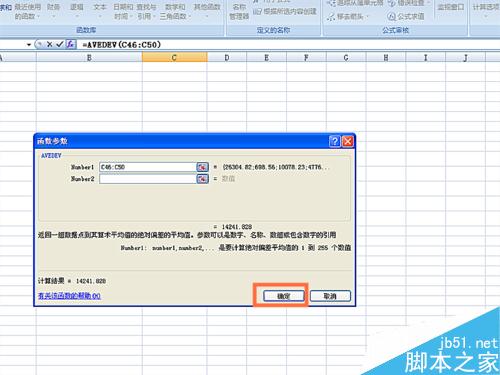This screenshot has width=500, height=375.
Task: Click the range selector icon beside Number1
Action: click(x=202, y=167)
